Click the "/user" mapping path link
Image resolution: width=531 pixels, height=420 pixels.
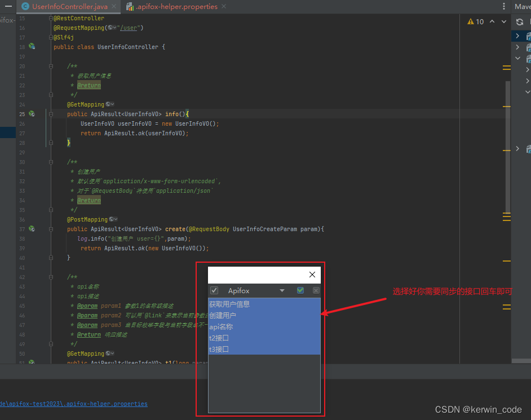pyautogui.click(x=129, y=28)
